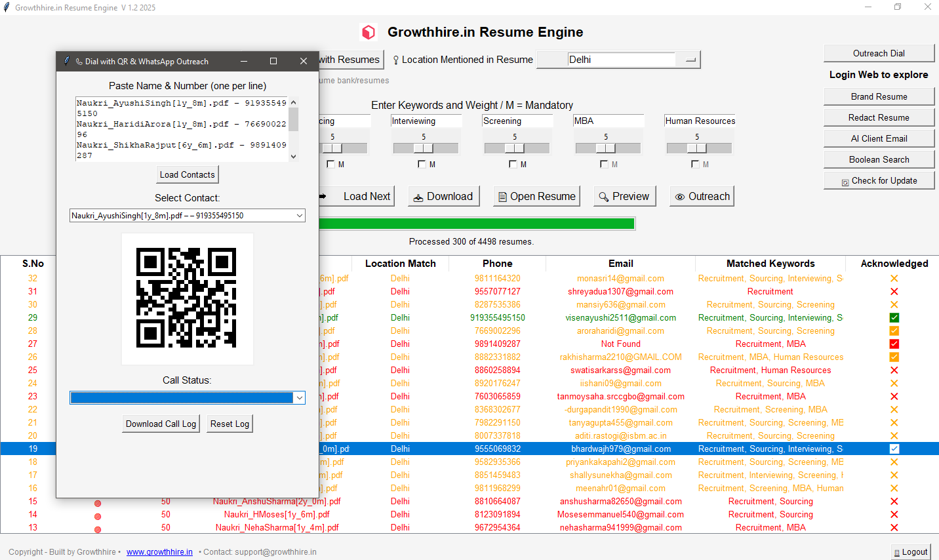
Task: Toggle the Mandatory checkbox under MBA
Action: pyautogui.click(x=604, y=165)
